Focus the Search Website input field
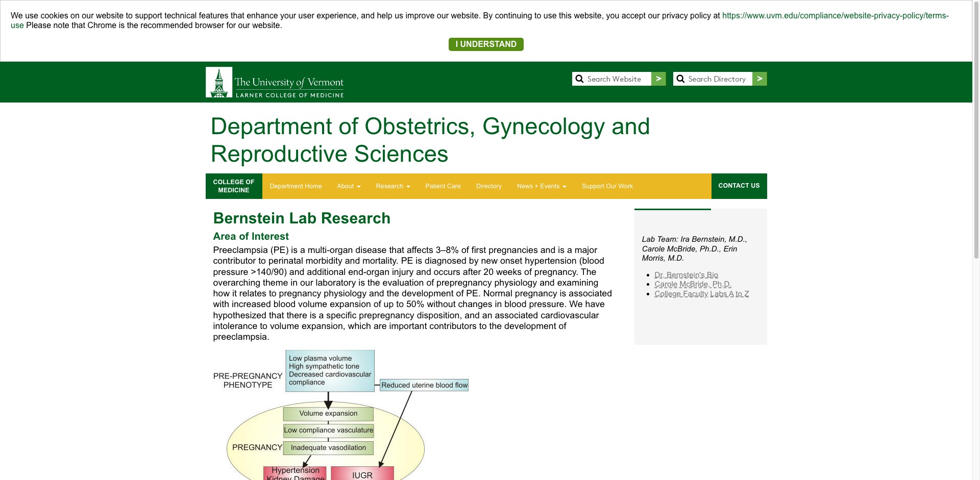Viewport: 980px width, 480px height. pos(618,79)
